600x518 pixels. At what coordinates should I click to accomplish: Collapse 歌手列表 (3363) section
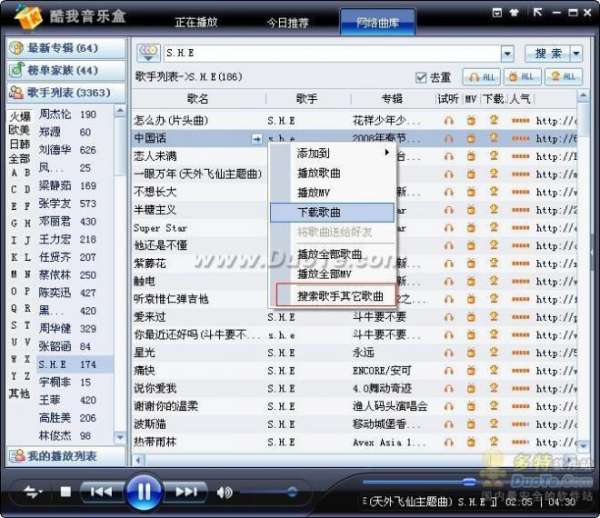[66, 93]
